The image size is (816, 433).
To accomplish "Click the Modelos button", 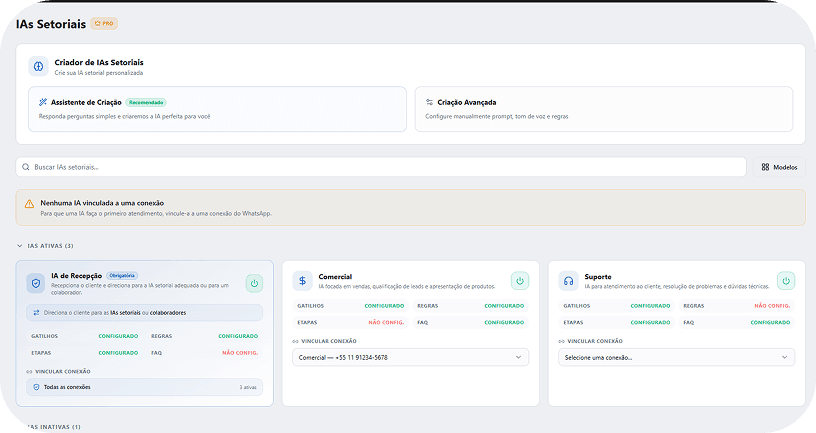I will 779,167.
